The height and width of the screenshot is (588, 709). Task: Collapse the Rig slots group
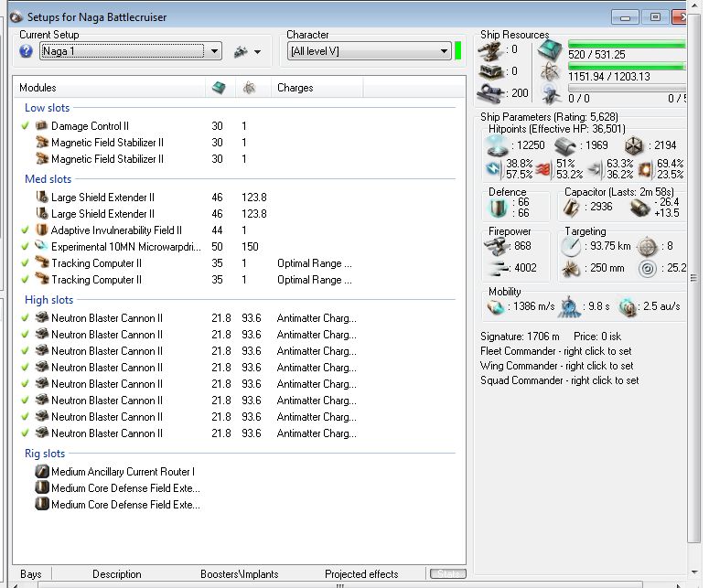(45, 454)
